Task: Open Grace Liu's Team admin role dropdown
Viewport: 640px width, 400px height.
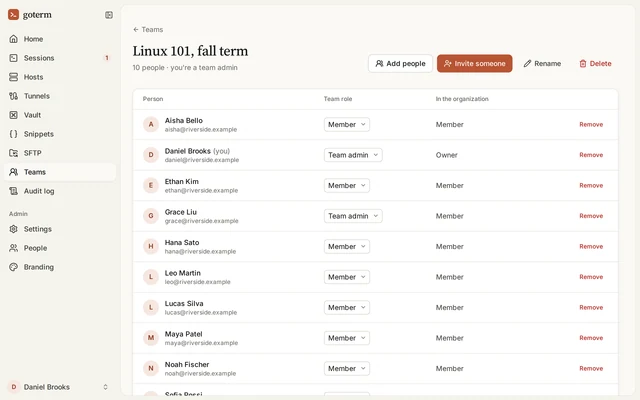Action: coord(353,216)
